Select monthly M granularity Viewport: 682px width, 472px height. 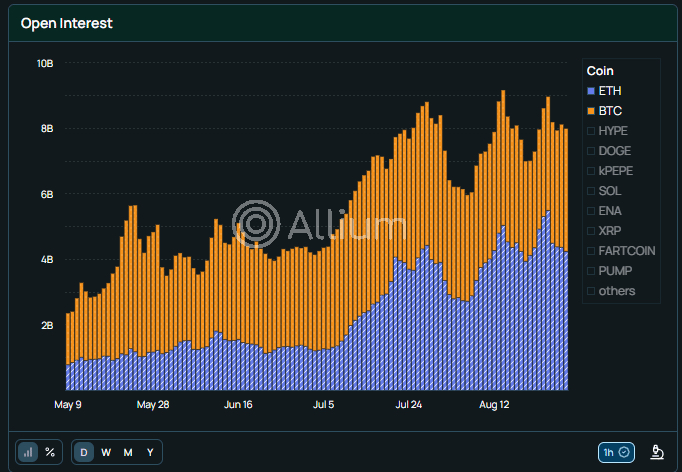[128, 452]
